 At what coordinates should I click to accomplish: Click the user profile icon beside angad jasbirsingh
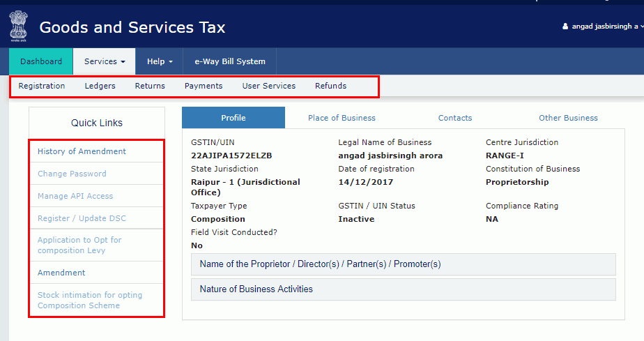565,26
